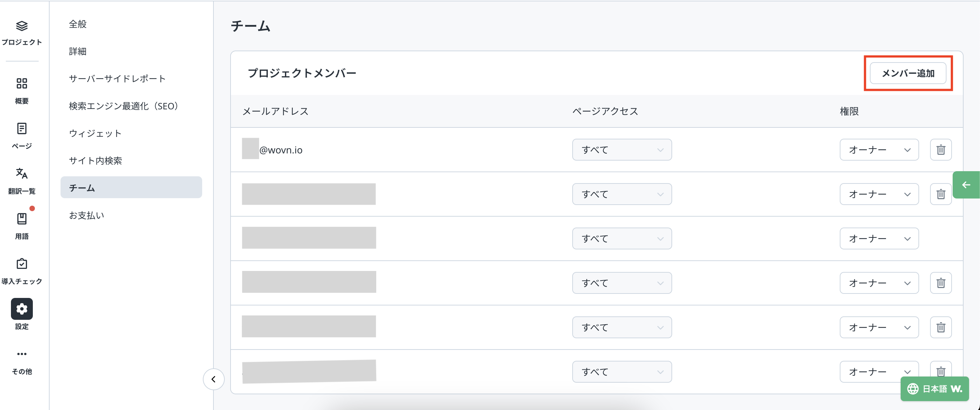The image size is (980, 410).
Task: Expand the green arrow side panel tab
Action: pyautogui.click(x=966, y=185)
